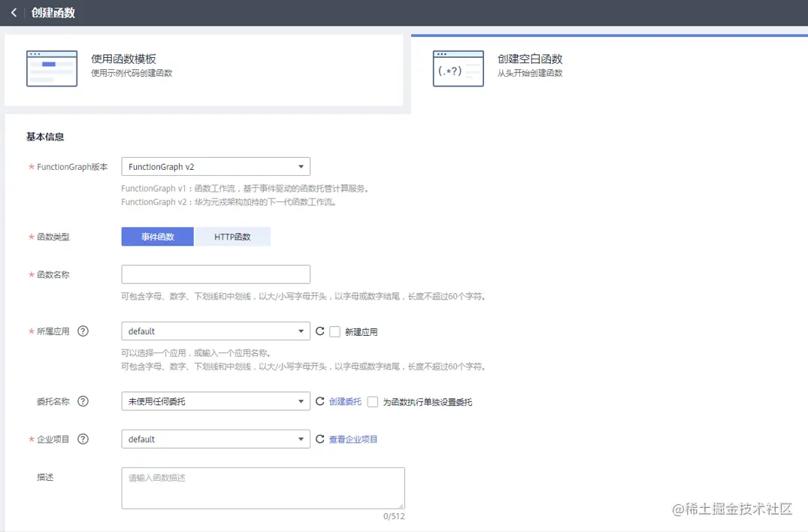This screenshot has height=532, width=808.
Task: Refresh the 委托名称 list
Action: (320, 401)
